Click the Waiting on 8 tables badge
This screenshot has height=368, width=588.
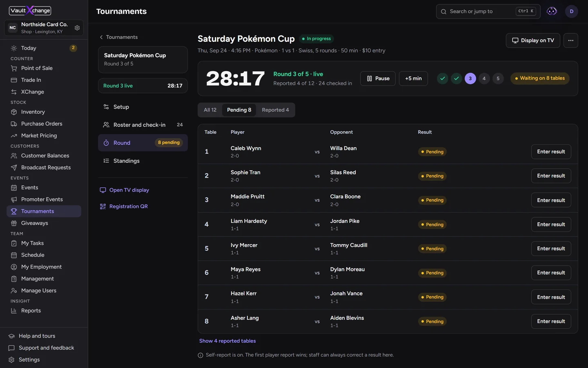tap(540, 79)
